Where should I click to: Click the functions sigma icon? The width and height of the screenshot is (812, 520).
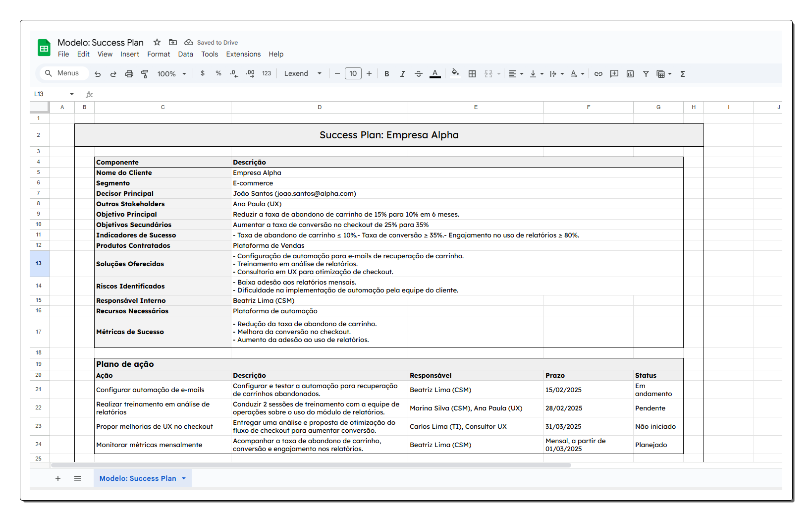pos(683,74)
